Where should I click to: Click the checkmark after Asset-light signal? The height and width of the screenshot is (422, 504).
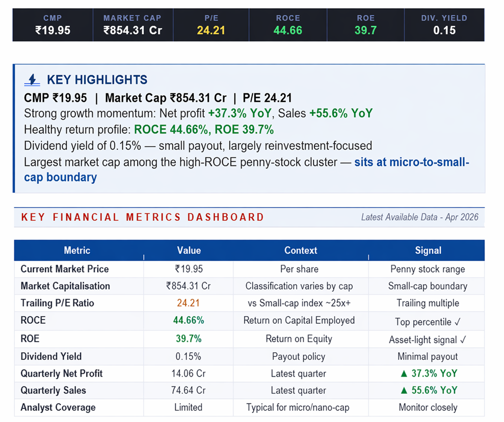[463, 339]
